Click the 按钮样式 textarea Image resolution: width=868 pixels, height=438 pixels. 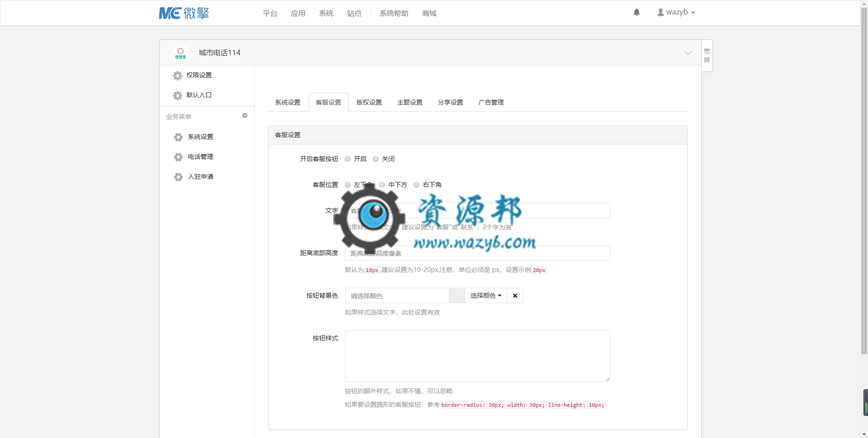[477, 356]
